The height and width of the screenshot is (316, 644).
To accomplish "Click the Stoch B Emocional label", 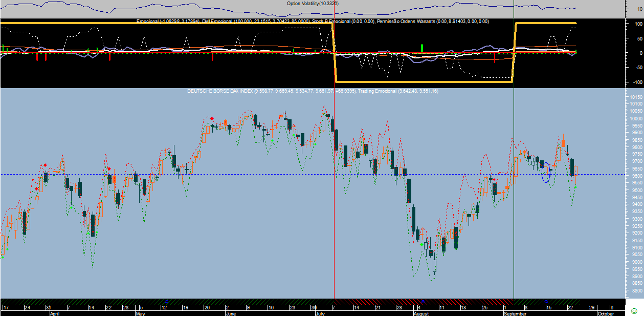I will tap(331, 22).
